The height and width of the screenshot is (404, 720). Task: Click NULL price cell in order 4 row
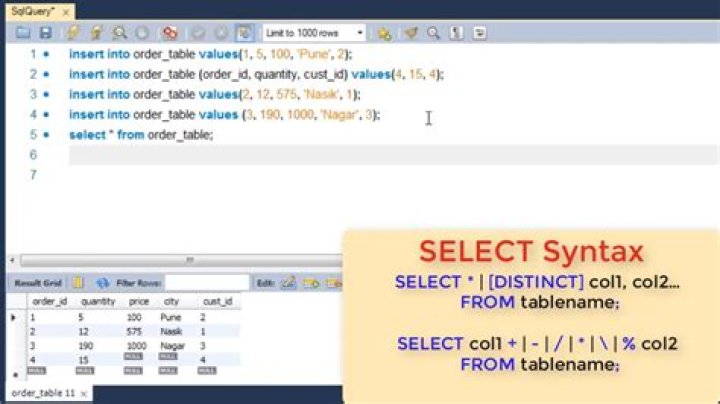coord(133,357)
